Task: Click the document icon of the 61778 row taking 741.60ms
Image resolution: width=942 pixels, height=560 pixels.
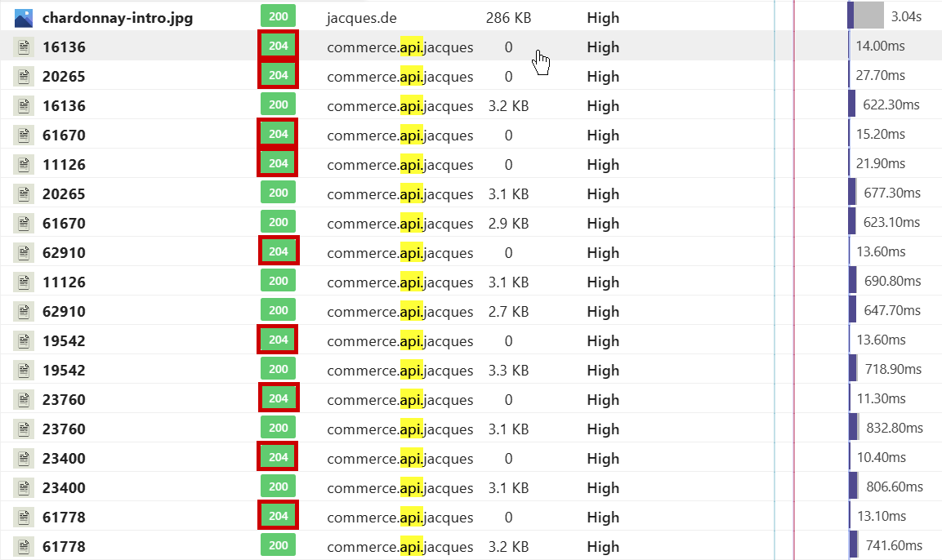Action: 24,548
